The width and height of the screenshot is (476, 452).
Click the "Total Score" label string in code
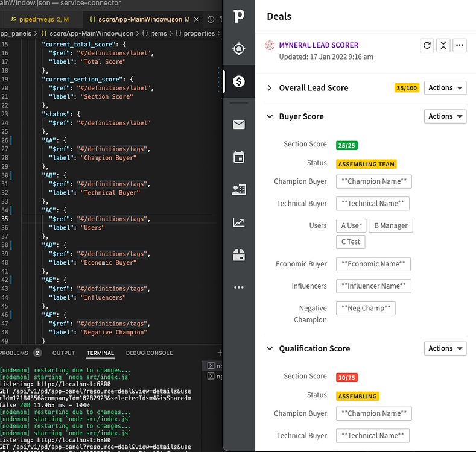click(103, 62)
